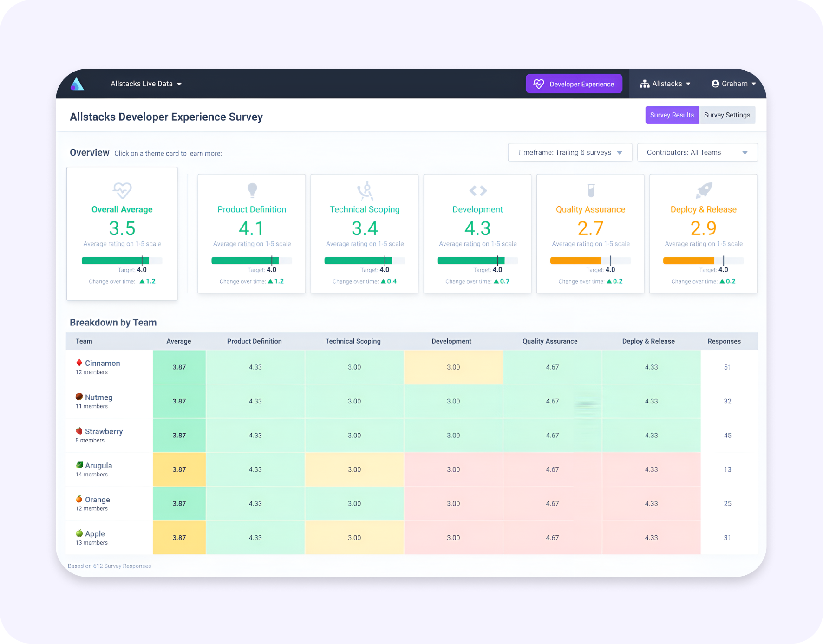Click the Apple team green apple icon
823x644 pixels.
[79, 533]
